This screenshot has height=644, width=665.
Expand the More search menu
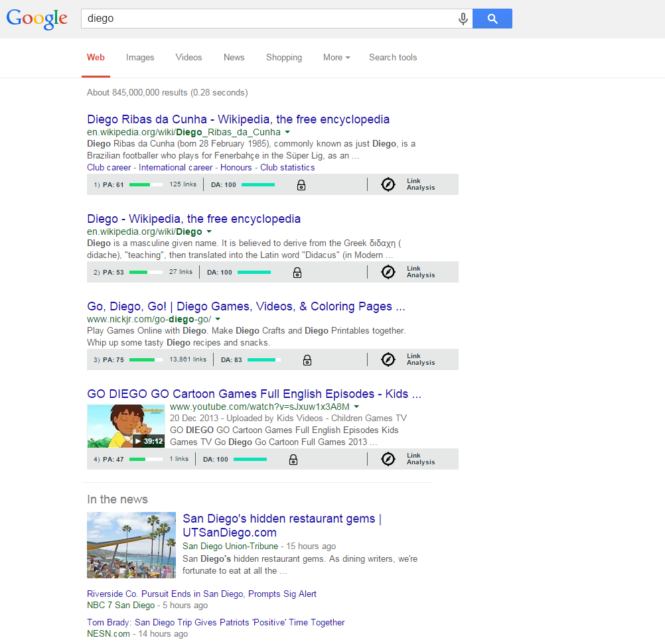[336, 57]
